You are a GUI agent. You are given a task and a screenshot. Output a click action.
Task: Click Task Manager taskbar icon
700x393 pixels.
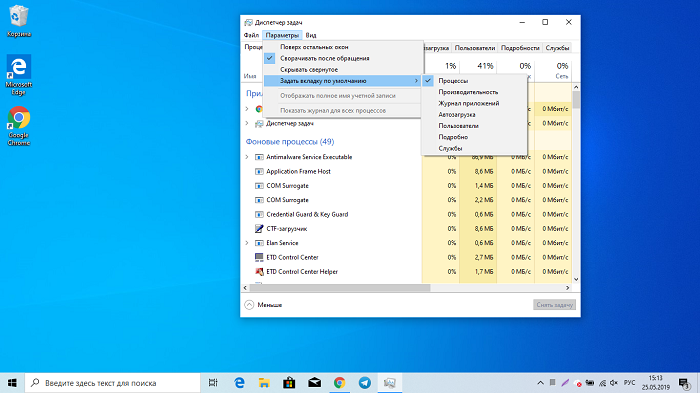tap(390, 383)
